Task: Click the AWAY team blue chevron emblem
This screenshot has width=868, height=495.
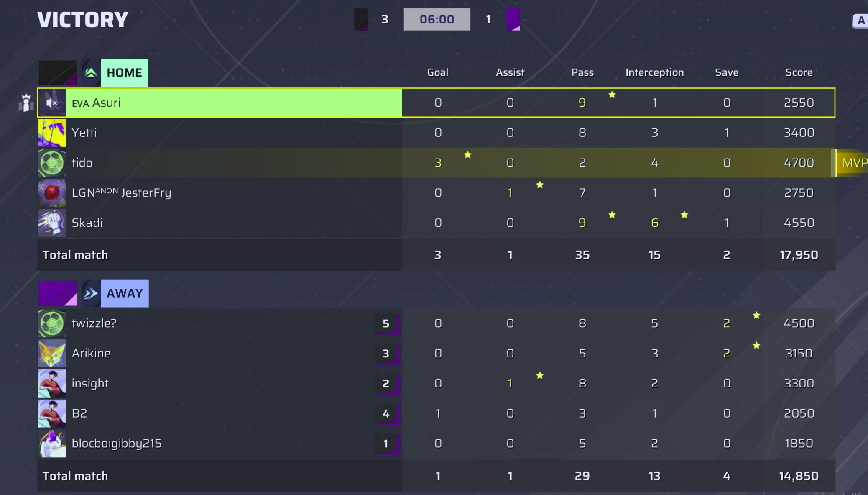Action: tap(91, 293)
